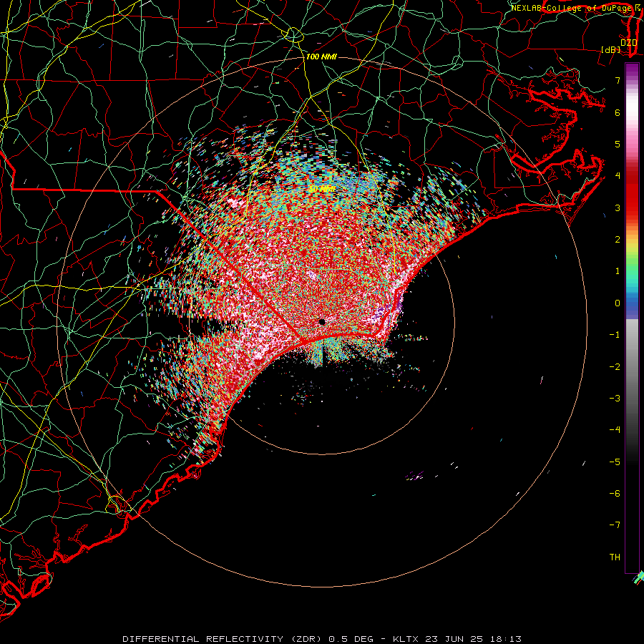The height and width of the screenshot is (644, 644).
Task: Click the black radar site dot at KLTX
Action: pyautogui.click(x=322, y=322)
